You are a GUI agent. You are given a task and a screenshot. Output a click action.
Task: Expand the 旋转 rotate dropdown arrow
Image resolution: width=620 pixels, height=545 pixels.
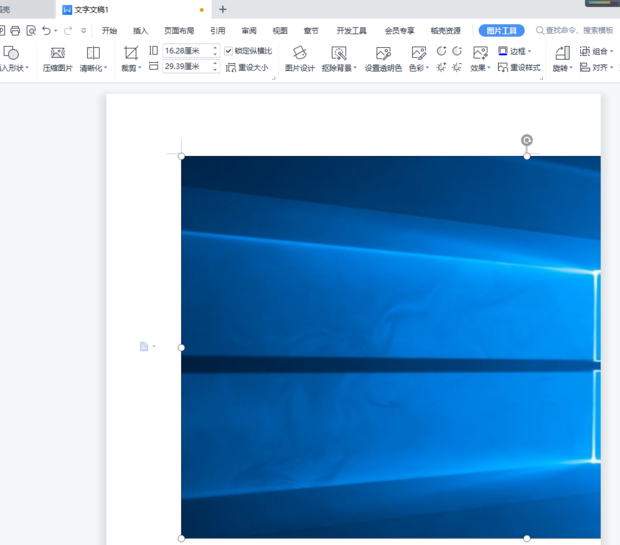(x=571, y=68)
